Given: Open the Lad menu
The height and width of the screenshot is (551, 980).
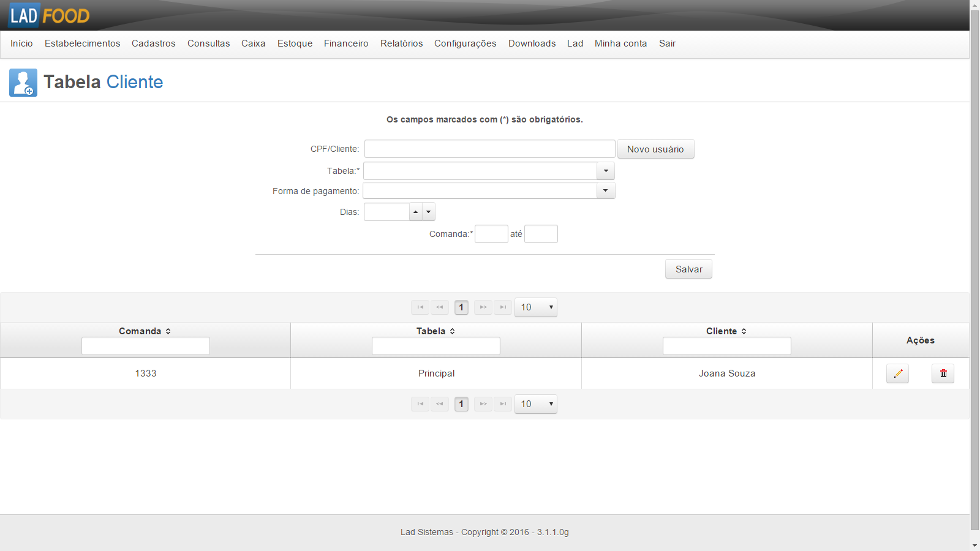Looking at the screenshot, I should (x=575, y=43).
